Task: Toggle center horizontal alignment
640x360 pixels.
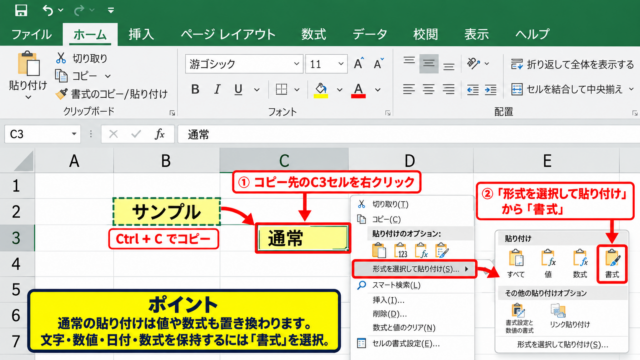Action: point(429,89)
